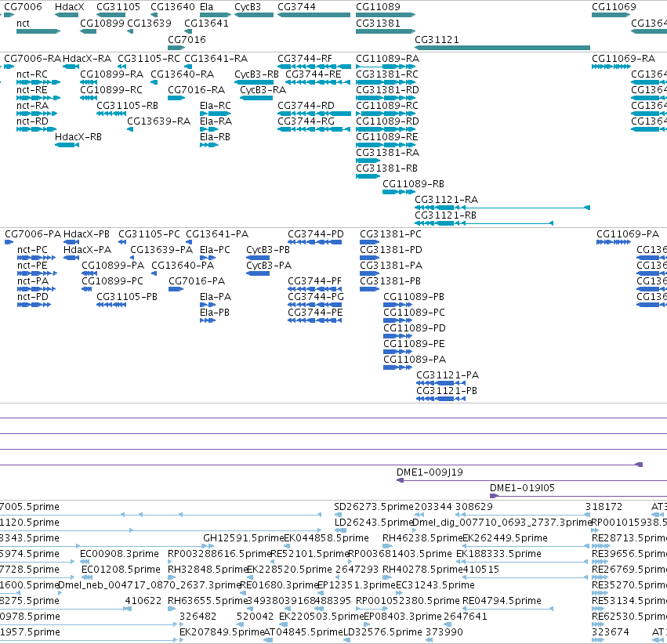Select EST RE04794.5prime
This screenshot has width=667, height=644.
[508, 610]
